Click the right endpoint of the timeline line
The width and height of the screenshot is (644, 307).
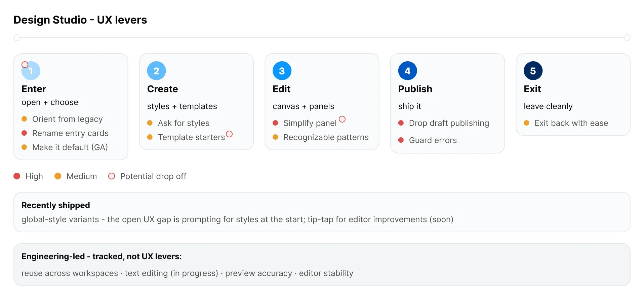(x=627, y=38)
